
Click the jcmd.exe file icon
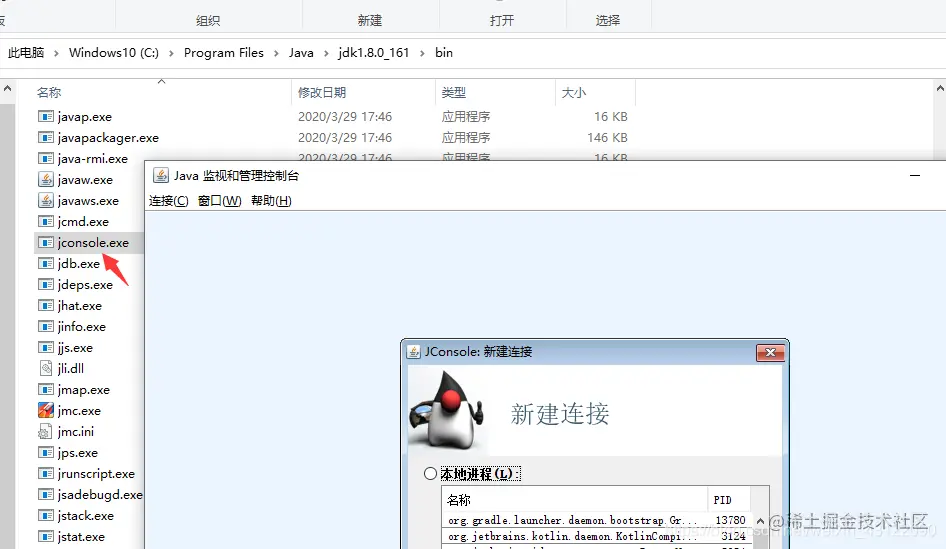click(x=45, y=221)
